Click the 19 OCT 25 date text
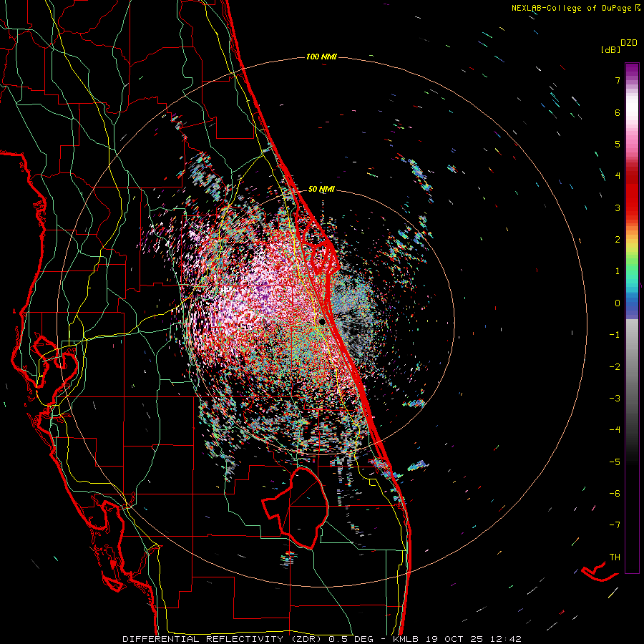This screenshot has height=644, width=644. tap(454, 639)
